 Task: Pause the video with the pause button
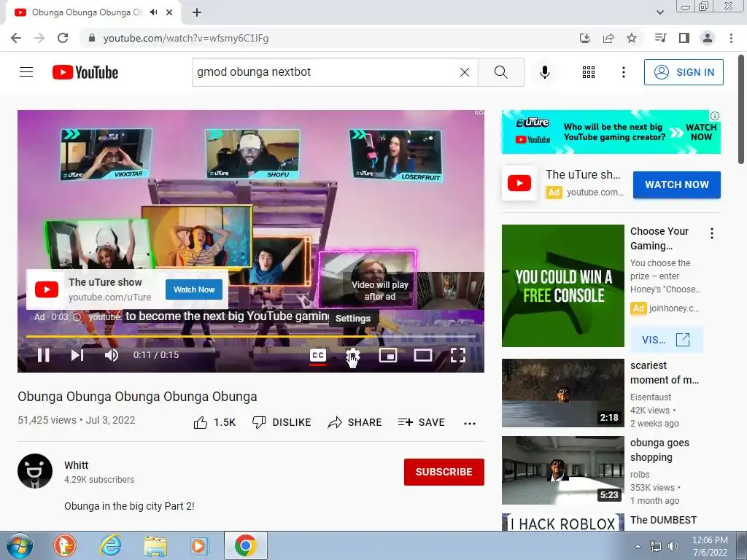point(43,355)
